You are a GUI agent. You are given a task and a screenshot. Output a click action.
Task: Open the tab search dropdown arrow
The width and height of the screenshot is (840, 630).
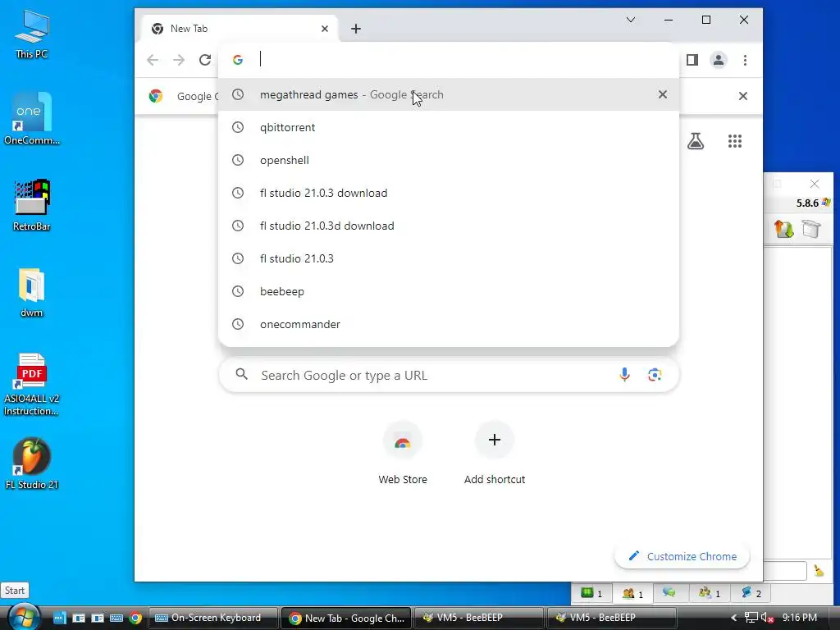631,20
